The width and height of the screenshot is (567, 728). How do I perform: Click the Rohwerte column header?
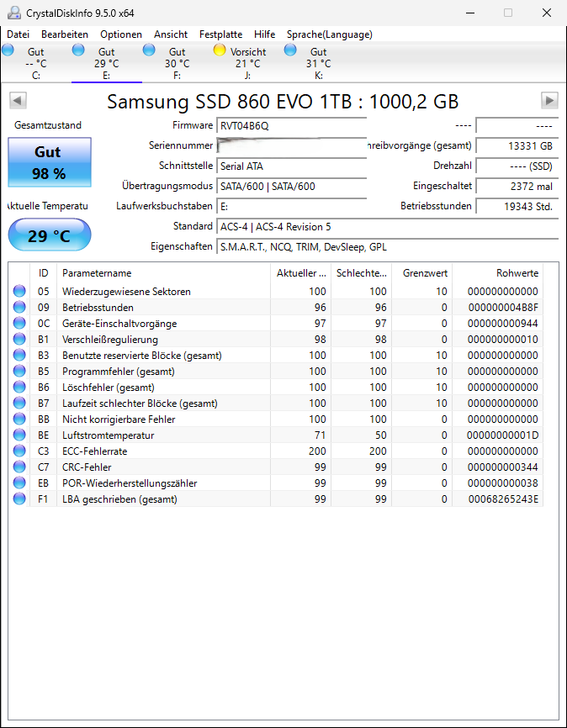pos(497,273)
